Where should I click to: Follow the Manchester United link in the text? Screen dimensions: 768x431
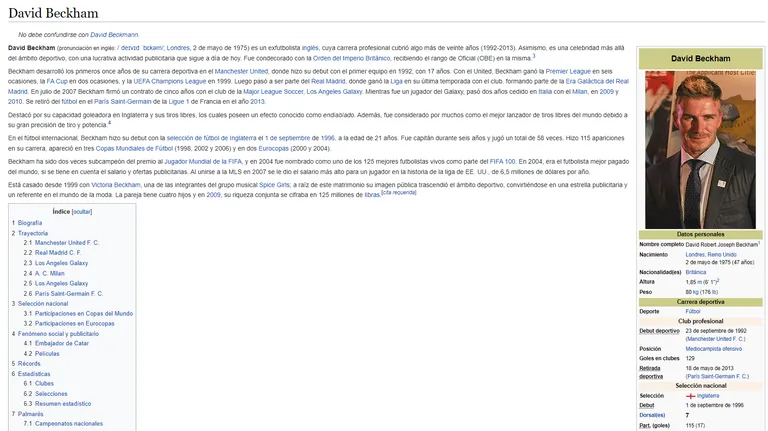pyautogui.click(x=241, y=72)
